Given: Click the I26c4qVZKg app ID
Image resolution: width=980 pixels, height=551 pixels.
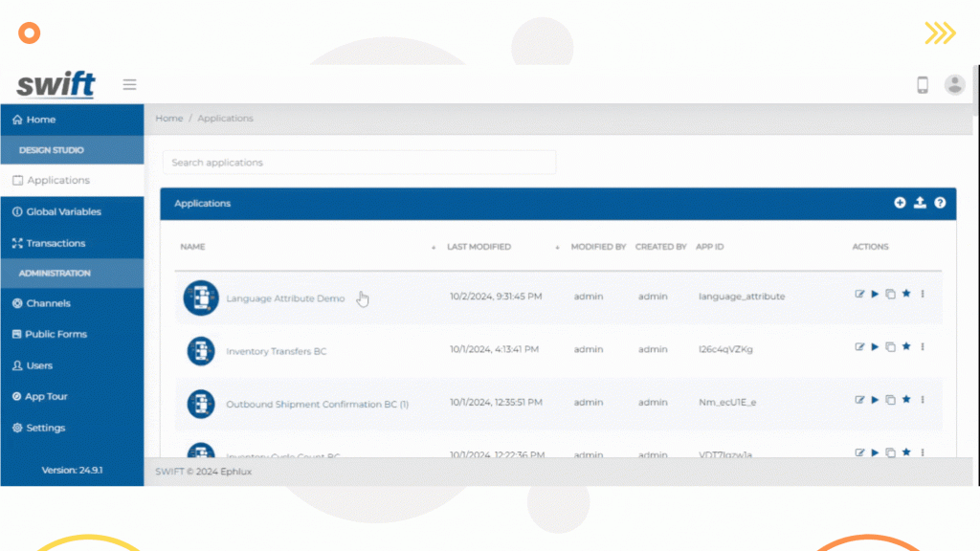Looking at the screenshot, I should [x=725, y=349].
